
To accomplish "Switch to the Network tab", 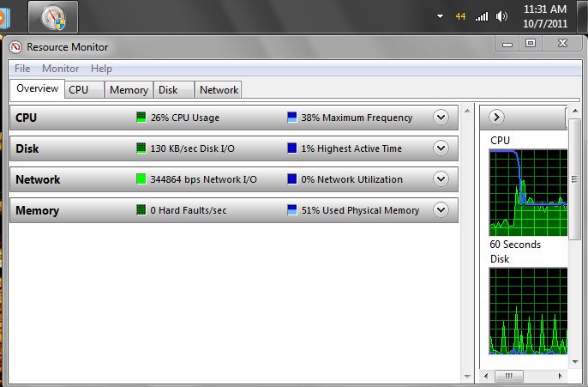I will pyautogui.click(x=219, y=90).
